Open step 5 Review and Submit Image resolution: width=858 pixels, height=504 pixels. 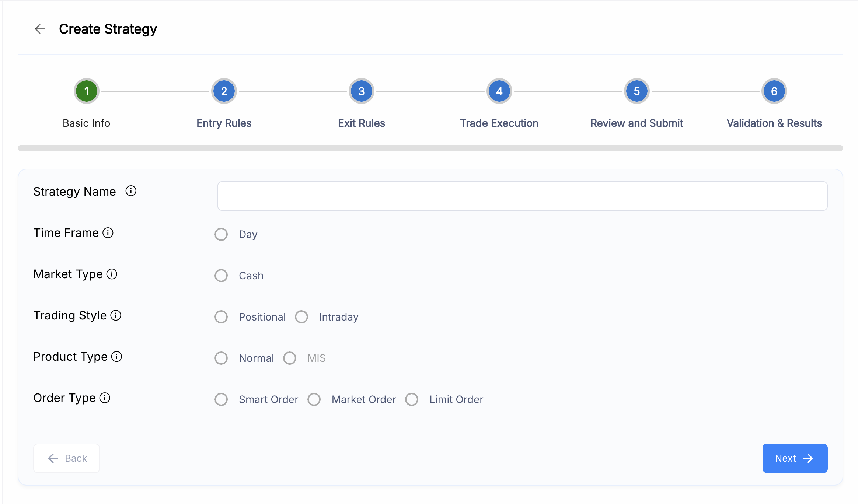pyautogui.click(x=636, y=91)
